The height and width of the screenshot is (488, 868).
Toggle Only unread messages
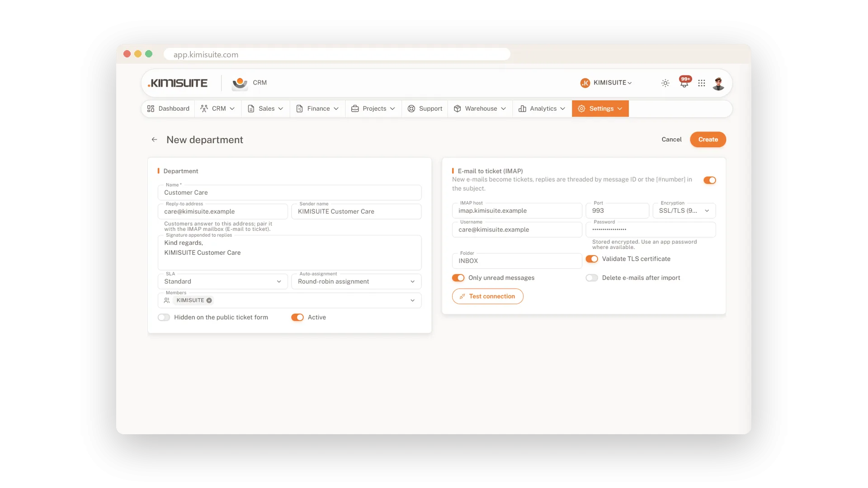[x=458, y=278]
